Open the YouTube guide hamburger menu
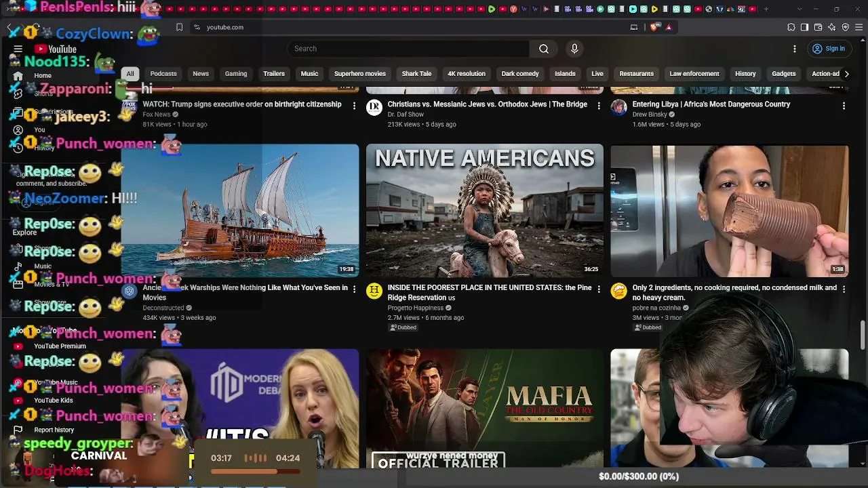Image resolution: width=868 pixels, height=488 pixels. point(18,49)
